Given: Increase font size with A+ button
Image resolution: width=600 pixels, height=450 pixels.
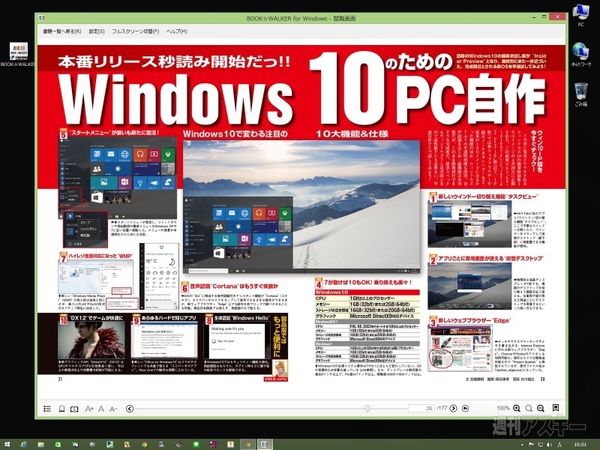Looking at the screenshot, I should coord(89,409).
